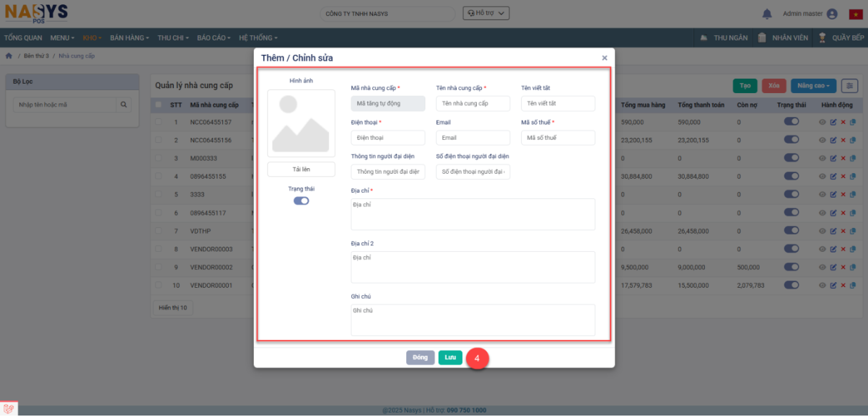
Task: Click the eye view icon for supplier NCC06455157
Action: click(822, 123)
